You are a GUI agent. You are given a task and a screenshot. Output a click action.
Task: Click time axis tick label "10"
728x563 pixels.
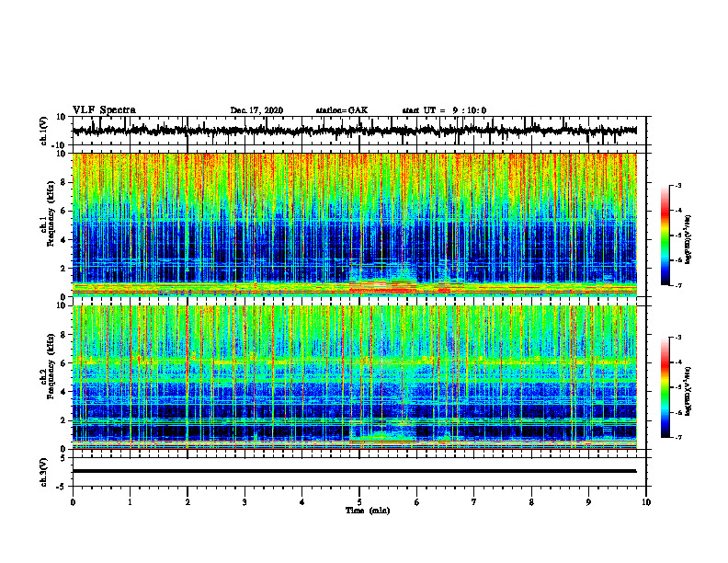point(646,502)
